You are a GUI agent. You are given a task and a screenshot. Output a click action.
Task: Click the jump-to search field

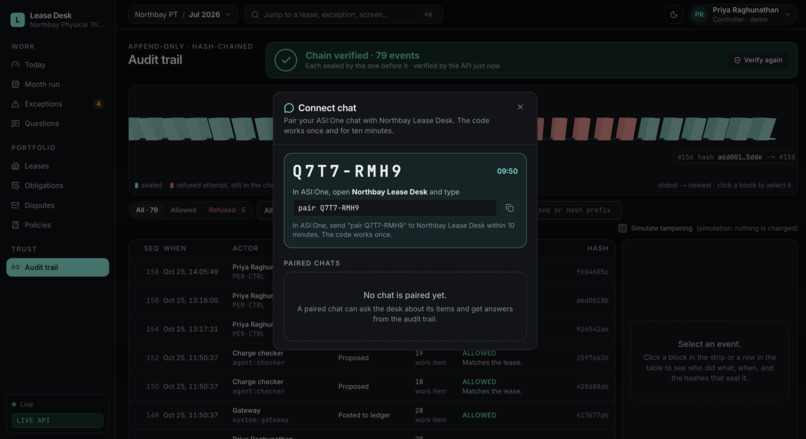[x=343, y=14]
